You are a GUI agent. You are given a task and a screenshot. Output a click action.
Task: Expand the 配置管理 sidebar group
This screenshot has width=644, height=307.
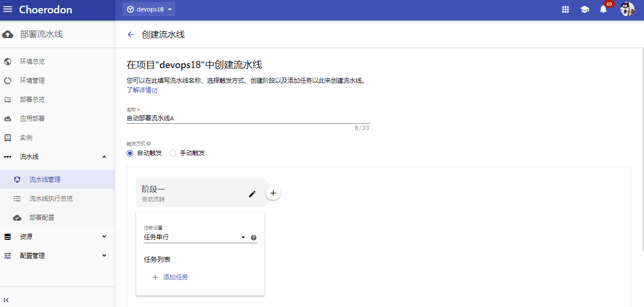point(57,256)
